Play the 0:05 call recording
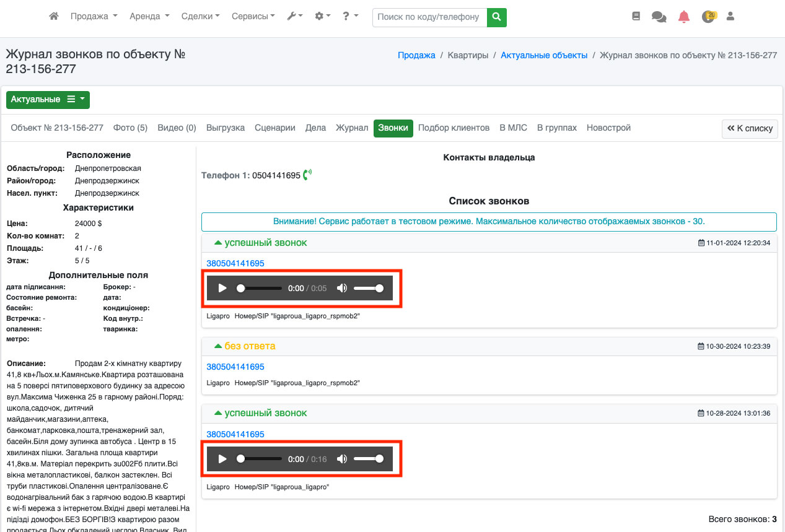Image resolution: width=785 pixels, height=532 pixels. point(222,288)
